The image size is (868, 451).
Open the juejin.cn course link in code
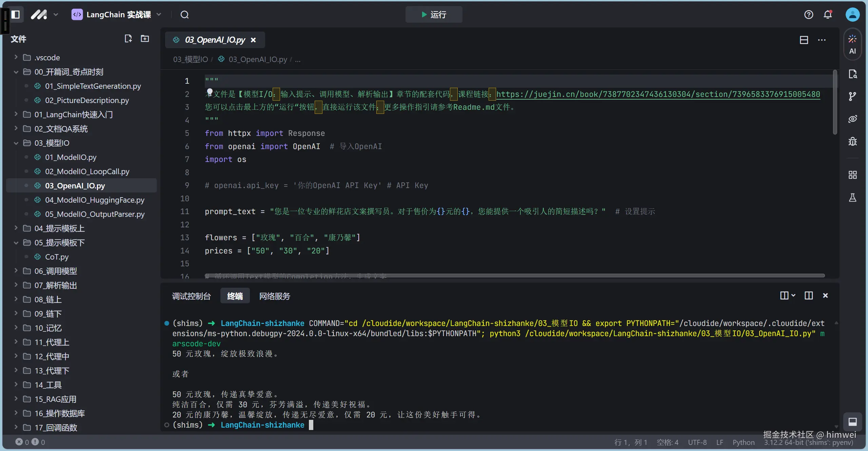[658, 94]
